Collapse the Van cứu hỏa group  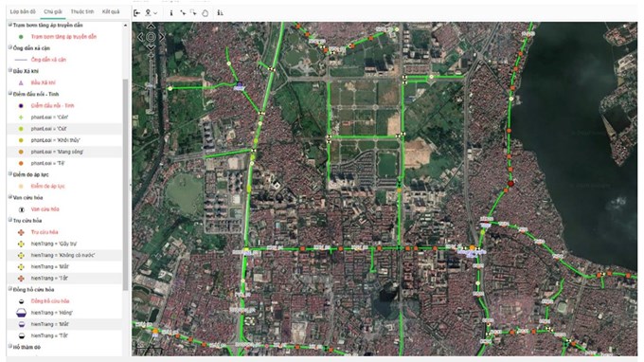point(9,197)
